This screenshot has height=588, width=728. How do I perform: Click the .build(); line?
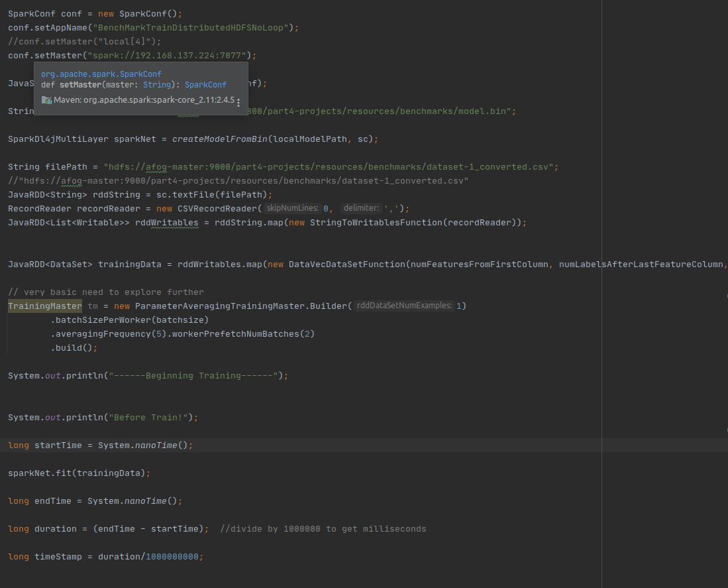pyautogui.click(x=74, y=348)
